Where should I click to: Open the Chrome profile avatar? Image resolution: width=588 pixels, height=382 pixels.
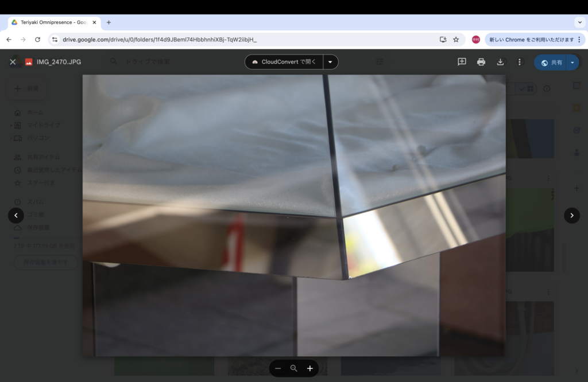point(476,40)
